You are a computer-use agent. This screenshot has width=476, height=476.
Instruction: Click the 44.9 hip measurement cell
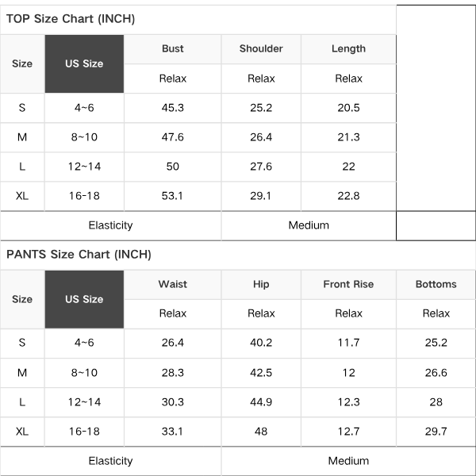coord(261,402)
